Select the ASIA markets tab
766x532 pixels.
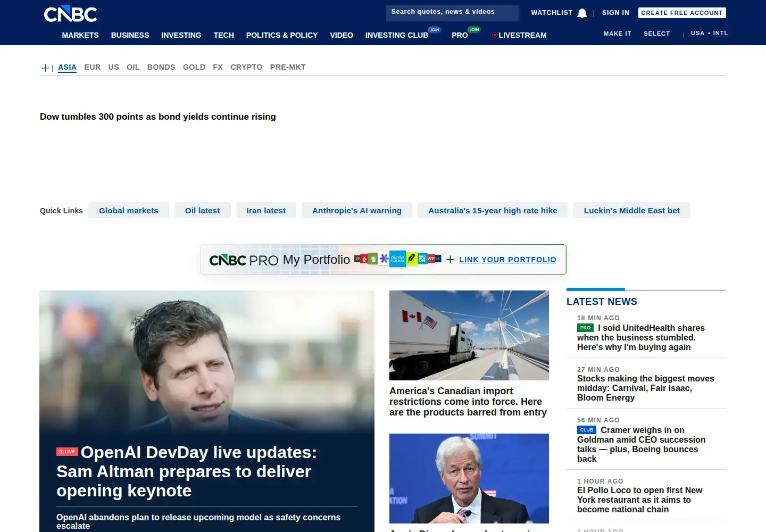(x=67, y=67)
